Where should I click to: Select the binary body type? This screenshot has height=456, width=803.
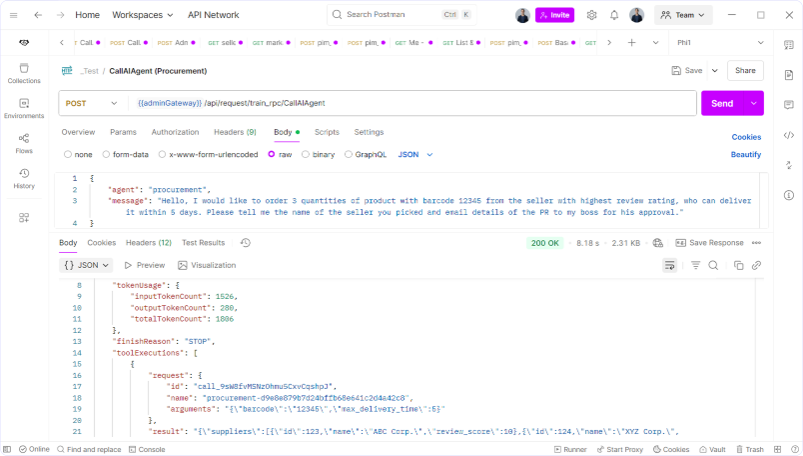point(318,154)
